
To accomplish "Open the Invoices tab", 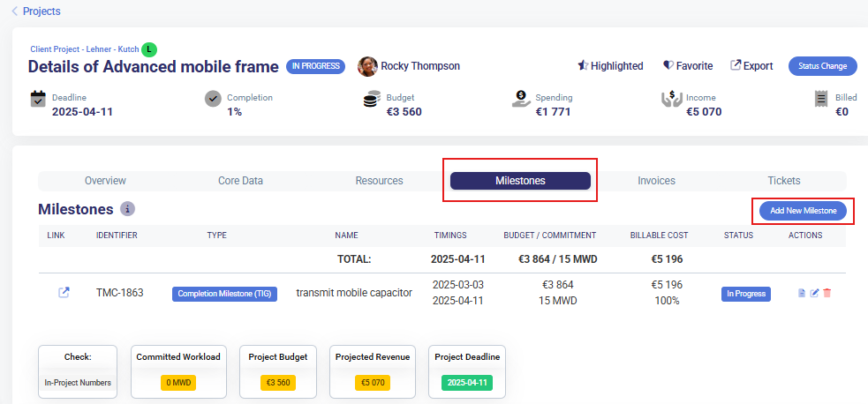I will (656, 181).
